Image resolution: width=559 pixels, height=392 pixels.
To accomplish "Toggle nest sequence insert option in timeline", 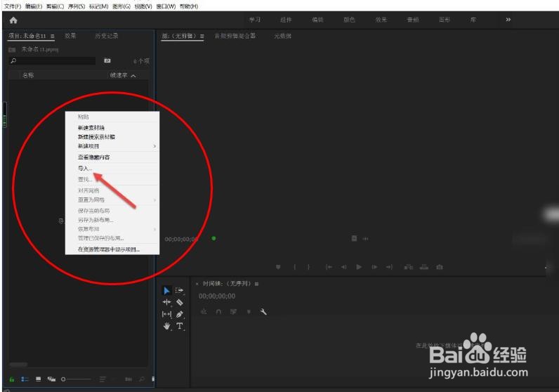I will tap(204, 312).
